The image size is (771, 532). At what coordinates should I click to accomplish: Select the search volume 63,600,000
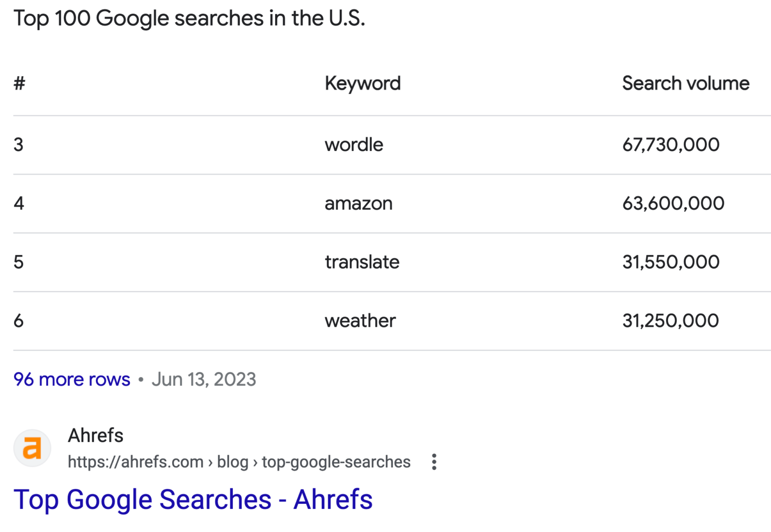673,203
